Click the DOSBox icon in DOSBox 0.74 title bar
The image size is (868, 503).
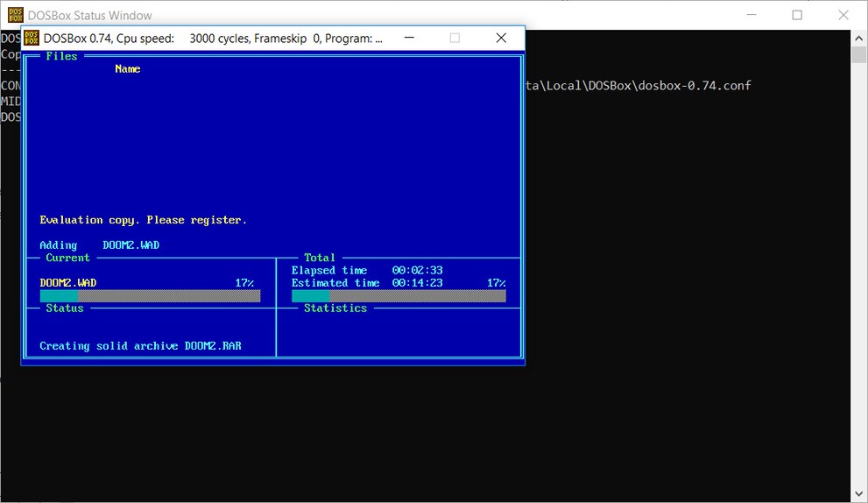[32, 39]
